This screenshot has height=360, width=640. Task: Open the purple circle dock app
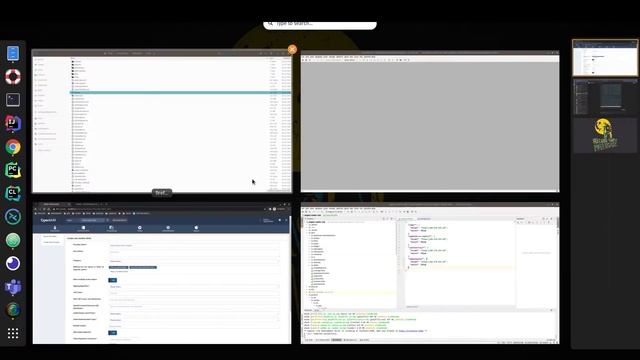tap(13, 264)
